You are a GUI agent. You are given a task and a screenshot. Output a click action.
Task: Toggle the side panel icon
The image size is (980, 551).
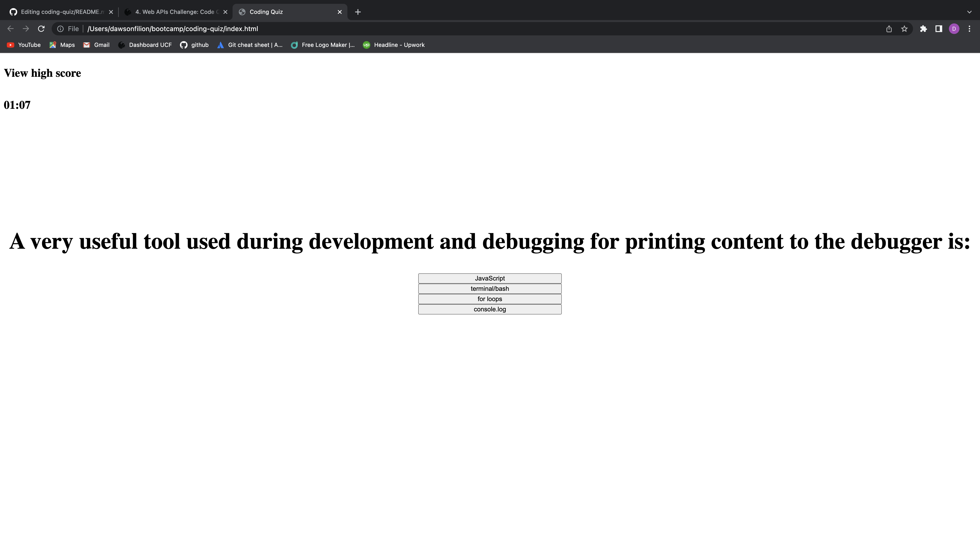[x=939, y=28]
